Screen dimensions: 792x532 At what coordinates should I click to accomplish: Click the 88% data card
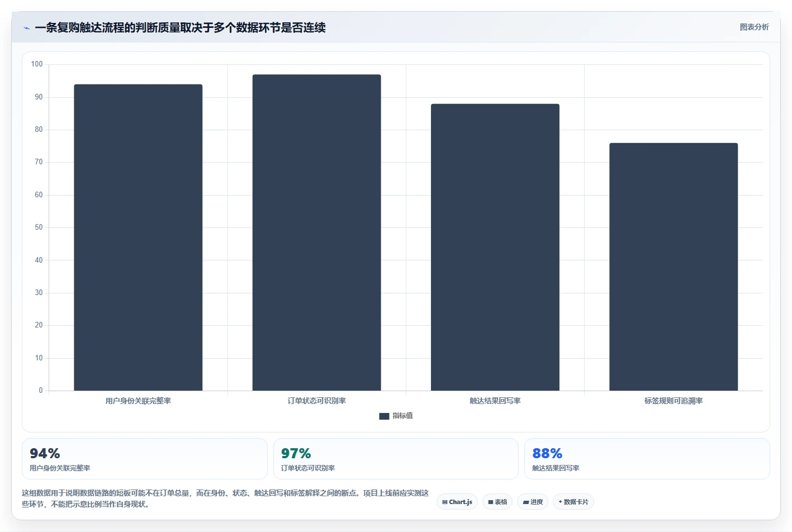click(647, 459)
